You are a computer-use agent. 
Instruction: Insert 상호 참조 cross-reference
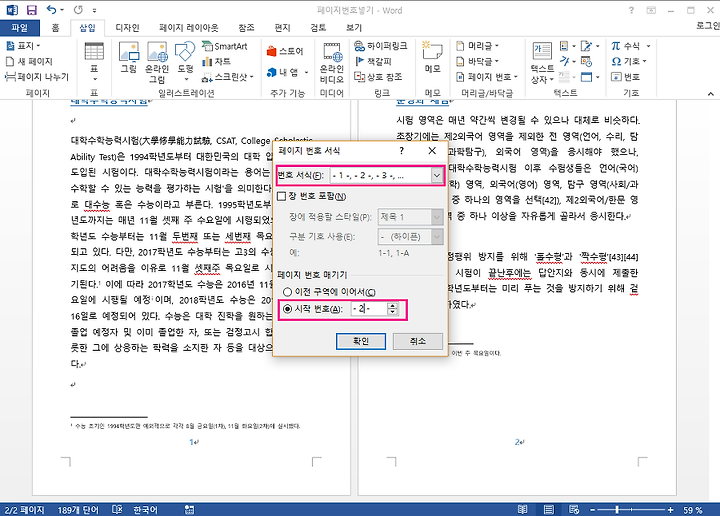click(x=378, y=77)
